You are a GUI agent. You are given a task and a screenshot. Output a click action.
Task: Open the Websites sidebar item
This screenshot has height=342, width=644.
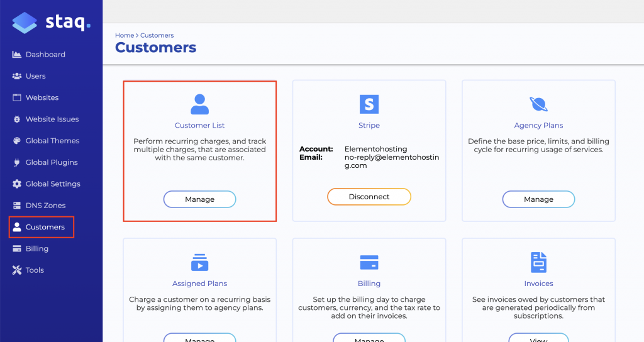click(x=42, y=97)
